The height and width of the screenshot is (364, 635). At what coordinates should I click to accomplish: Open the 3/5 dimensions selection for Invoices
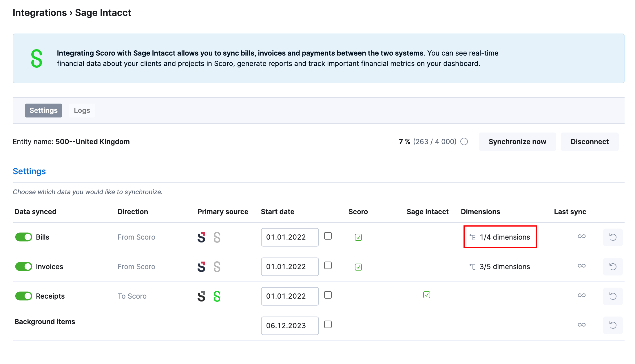[505, 266]
